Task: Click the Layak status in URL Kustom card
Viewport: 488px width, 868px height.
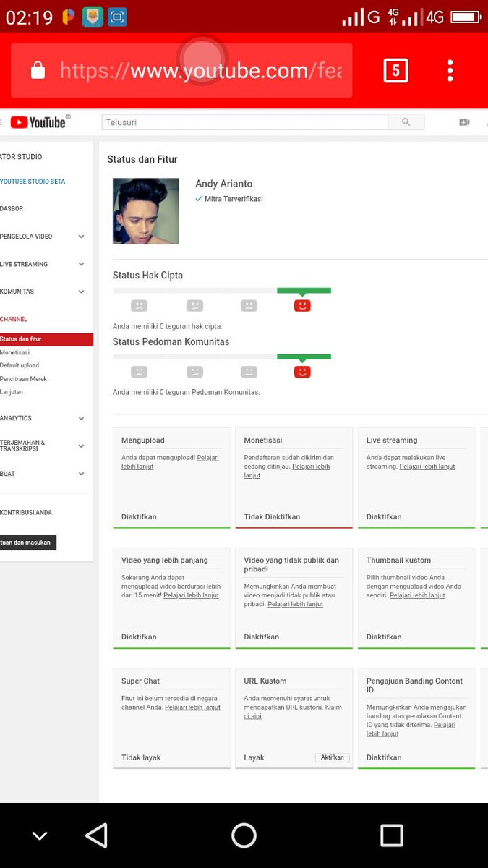Action: click(x=254, y=757)
